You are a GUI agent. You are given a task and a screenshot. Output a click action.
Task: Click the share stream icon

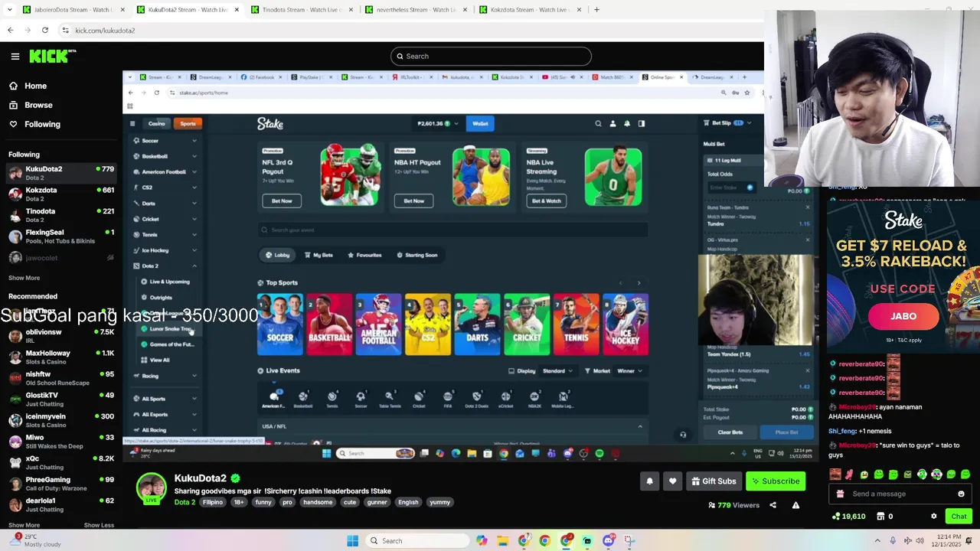coord(773,505)
